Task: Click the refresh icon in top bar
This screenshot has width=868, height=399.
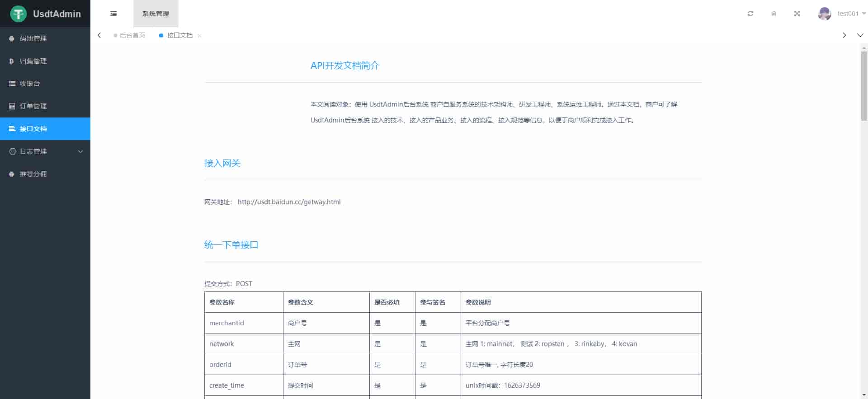Action: [750, 14]
